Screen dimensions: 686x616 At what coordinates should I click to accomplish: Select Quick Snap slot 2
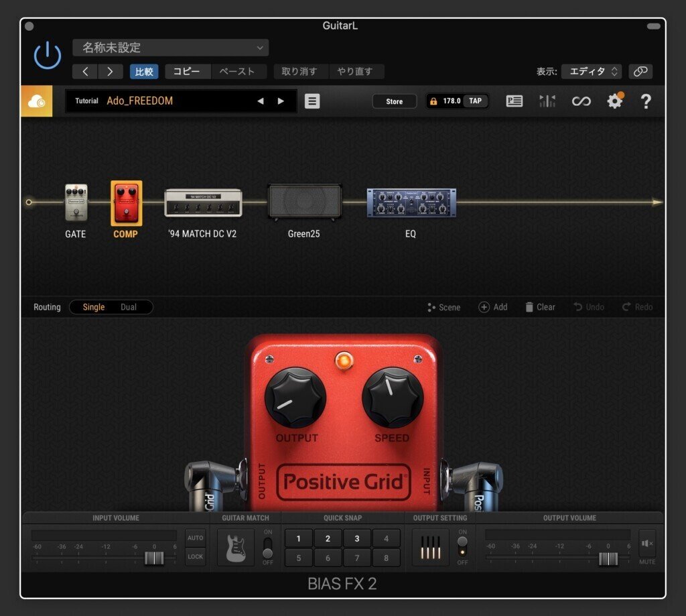click(328, 538)
